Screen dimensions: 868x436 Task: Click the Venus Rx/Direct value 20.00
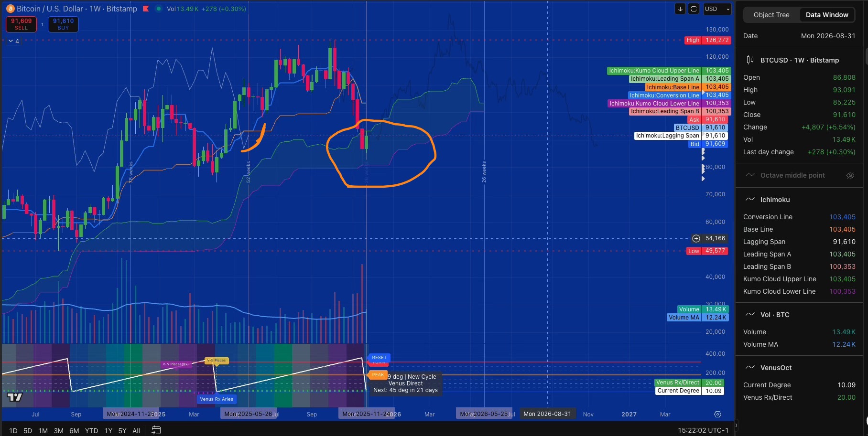click(x=846, y=397)
